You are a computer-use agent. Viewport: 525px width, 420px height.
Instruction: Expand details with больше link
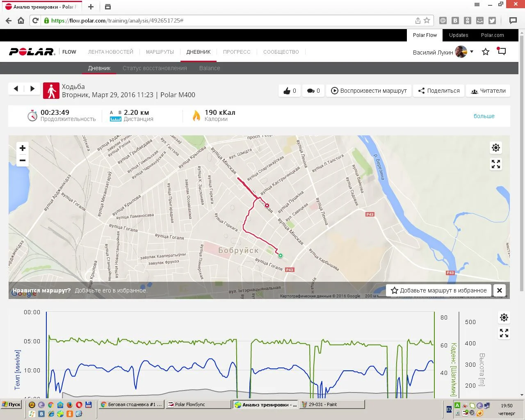pos(484,116)
